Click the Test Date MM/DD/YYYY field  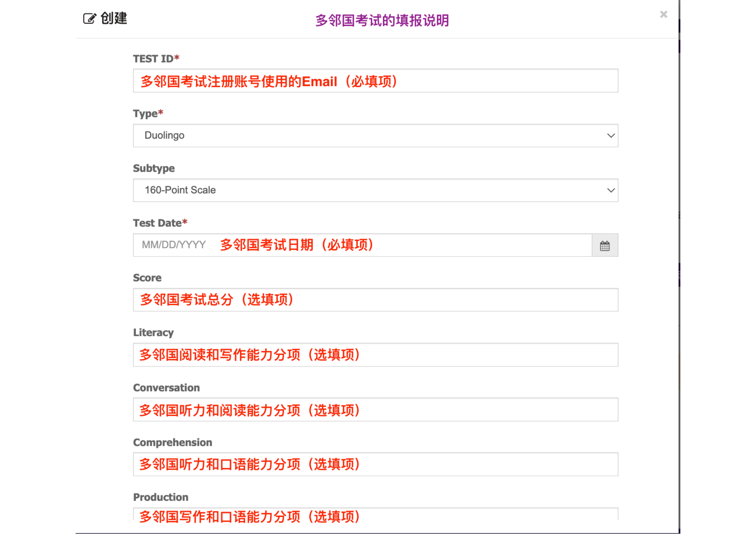[363, 246]
